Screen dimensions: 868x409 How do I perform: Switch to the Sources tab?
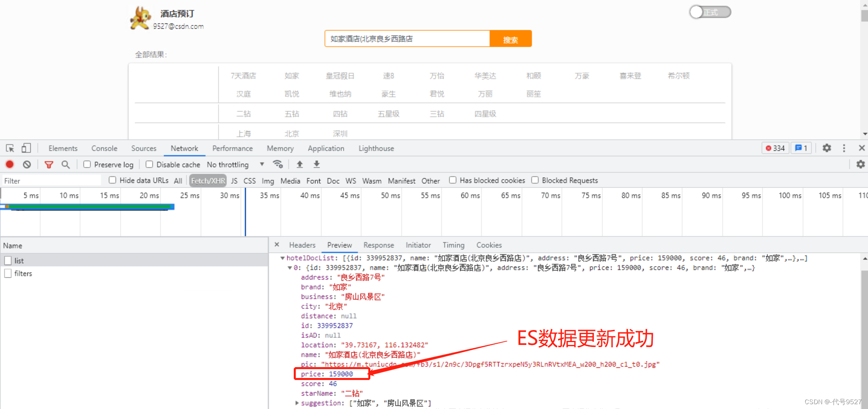(x=143, y=148)
